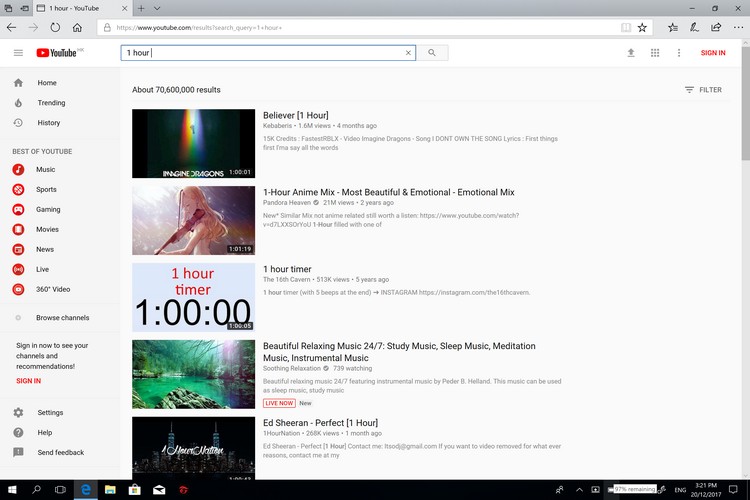Open Task View on the taskbar
This screenshot has height=500, width=750.
[60, 489]
